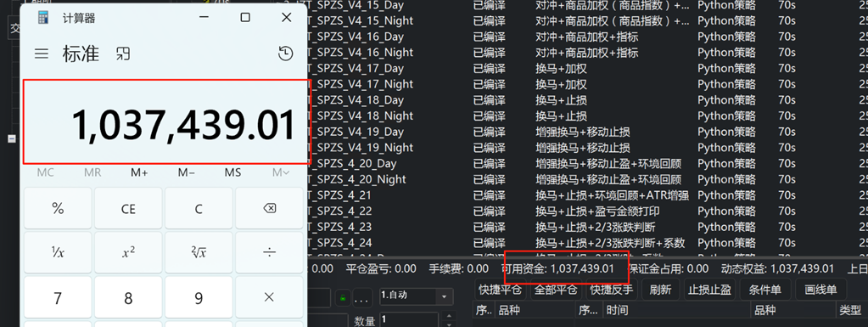The height and width of the screenshot is (327, 868).
Task: Select the SPZS_V4_19_Day strategy row
Action: point(587,132)
